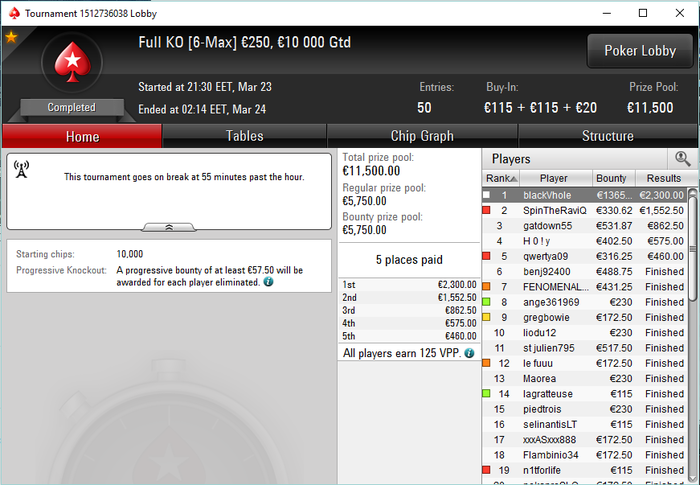Viewport: 700px width, 485px height.
Task: Sort players by Rank column
Action: [501, 178]
